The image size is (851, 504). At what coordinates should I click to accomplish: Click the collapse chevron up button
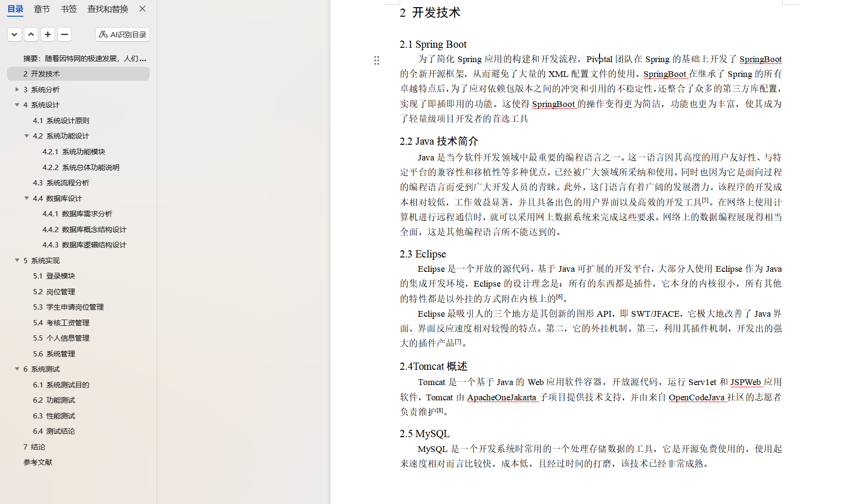point(31,34)
